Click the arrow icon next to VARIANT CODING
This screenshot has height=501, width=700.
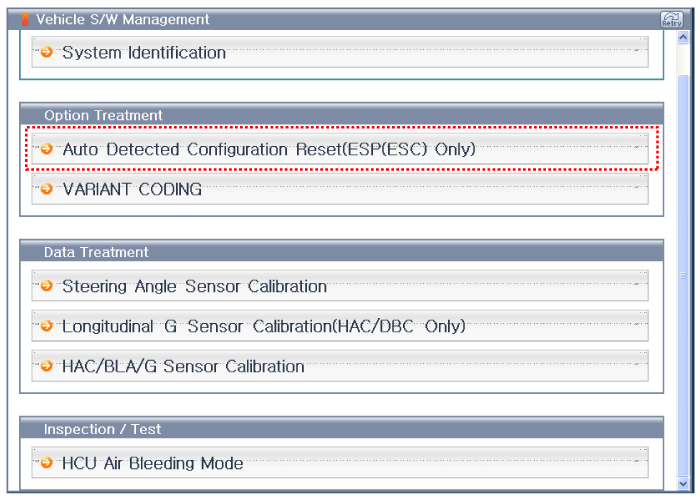pos(46,189)
